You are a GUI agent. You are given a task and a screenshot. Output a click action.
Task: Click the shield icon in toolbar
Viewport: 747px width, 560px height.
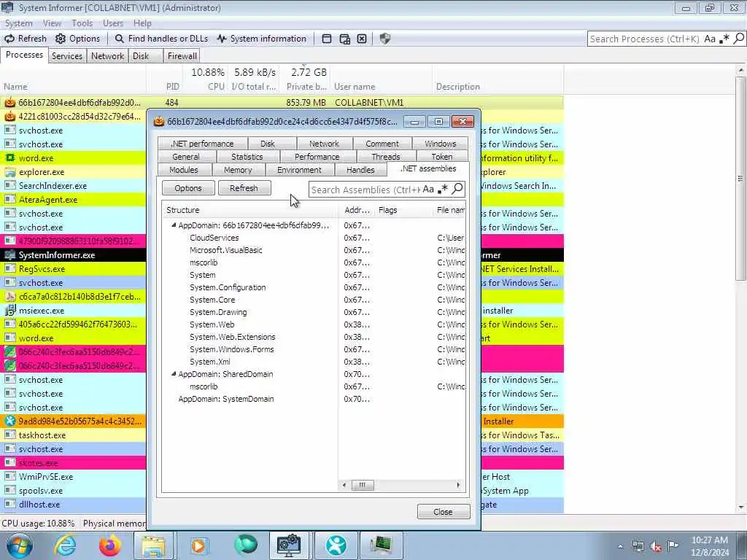click(x=385, y=39)
